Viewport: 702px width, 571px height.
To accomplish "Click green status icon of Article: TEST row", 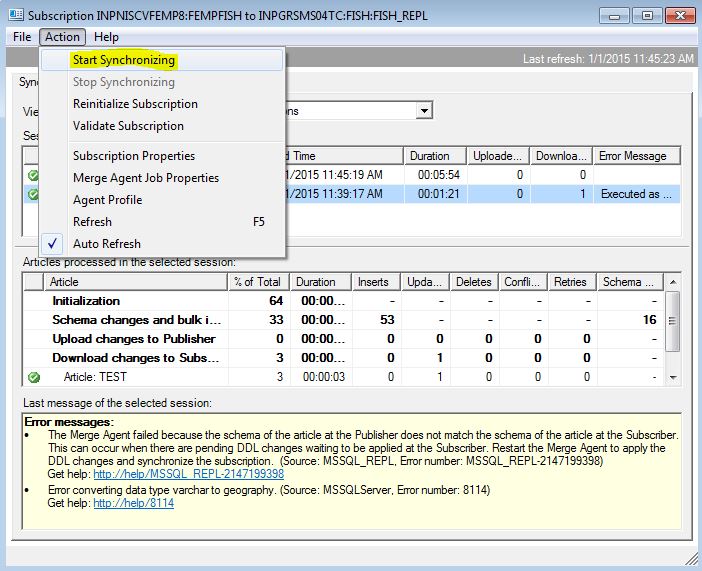I will 34,378.
